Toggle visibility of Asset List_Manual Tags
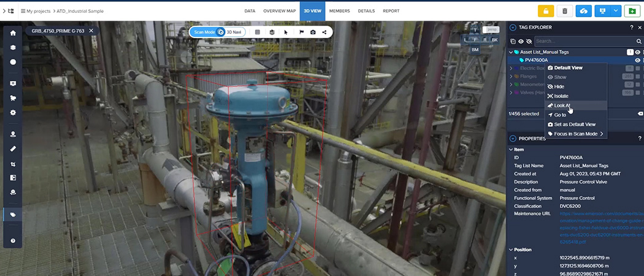The width and height of the screenshot is (644, 276). (x=638, y=52)
